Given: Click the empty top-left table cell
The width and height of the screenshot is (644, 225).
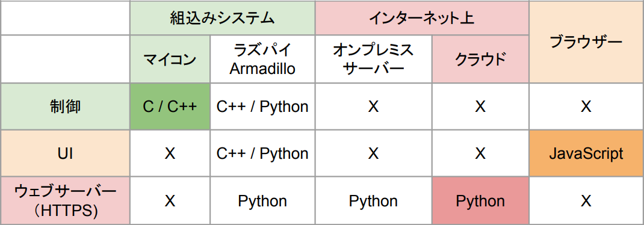Looking at the screenshot, I should [x=65, y=17].
